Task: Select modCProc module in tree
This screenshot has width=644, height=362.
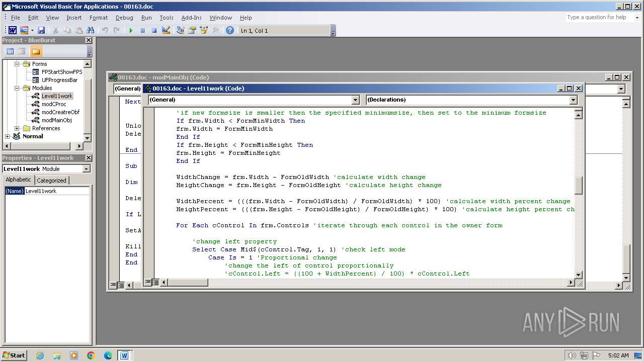Action: click(54, 104)
